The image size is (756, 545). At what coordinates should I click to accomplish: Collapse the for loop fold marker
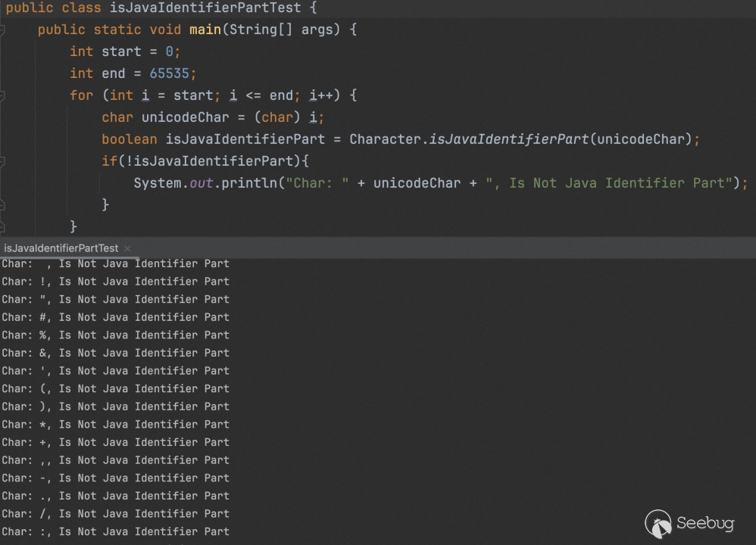pos(2,95)
